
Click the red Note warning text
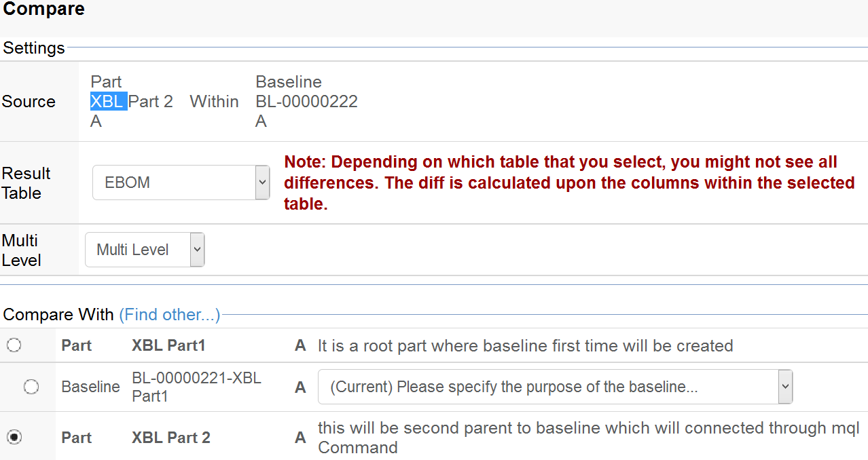569,183
